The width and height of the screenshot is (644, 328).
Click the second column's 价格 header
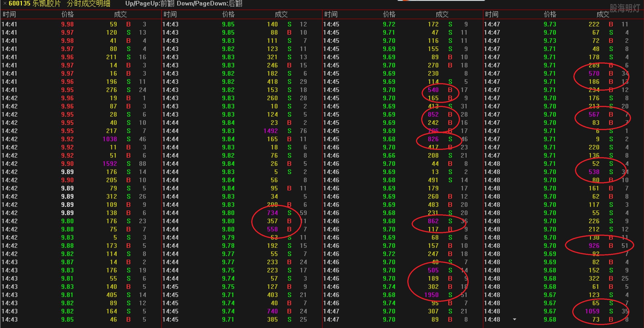coord(228,15)
